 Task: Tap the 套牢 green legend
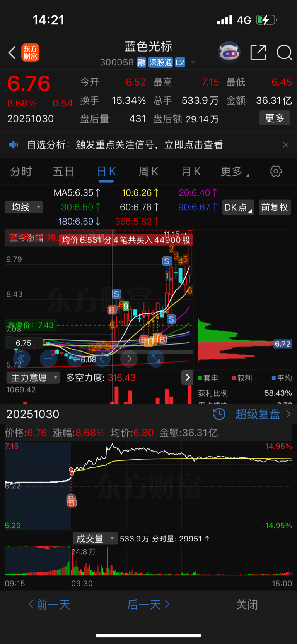(208, 378)
